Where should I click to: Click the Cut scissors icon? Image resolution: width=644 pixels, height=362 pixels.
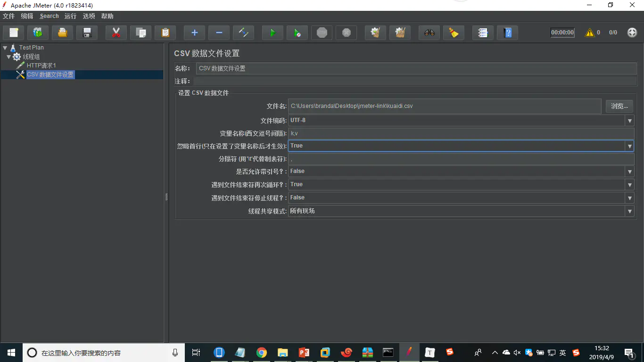tap(116, 33)
